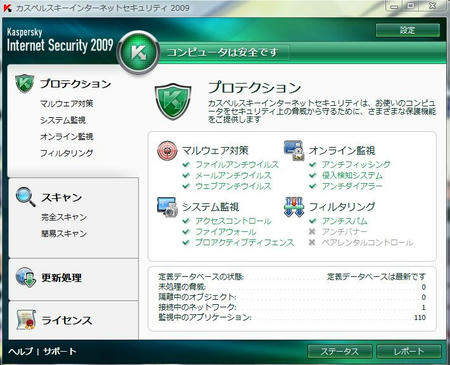
Task: Open the ライセンス sidebar section
Action: coord(66,320)
